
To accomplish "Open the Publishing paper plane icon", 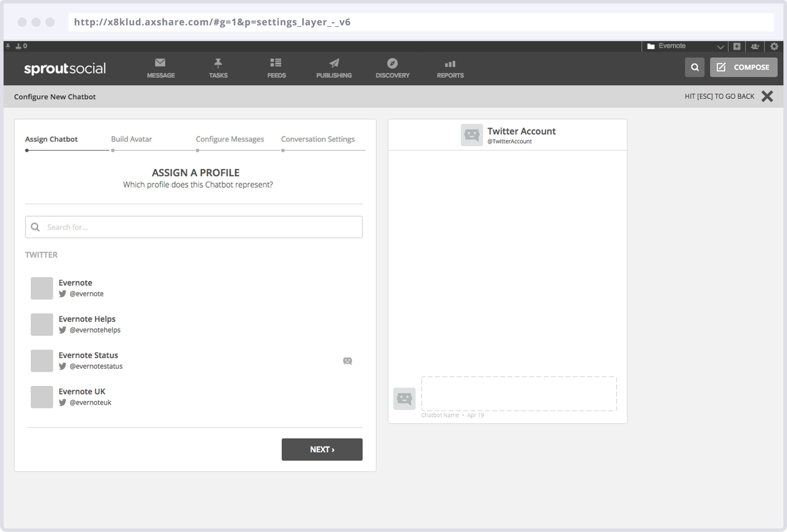I will click(x=334, y=63).
